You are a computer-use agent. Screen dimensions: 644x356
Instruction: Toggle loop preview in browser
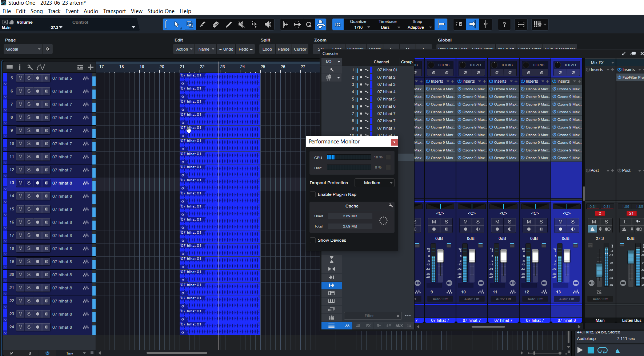pyautogui.click(x=603, y=350)
